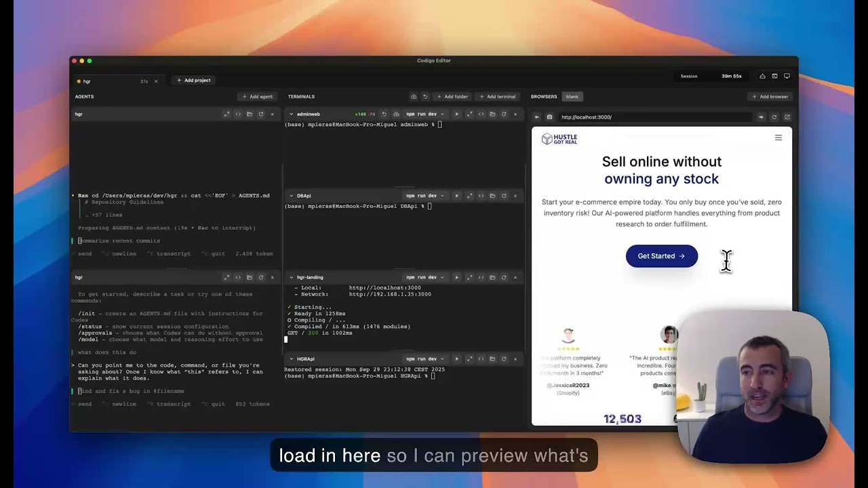Open browser page in external window

(x=787, y=117)
